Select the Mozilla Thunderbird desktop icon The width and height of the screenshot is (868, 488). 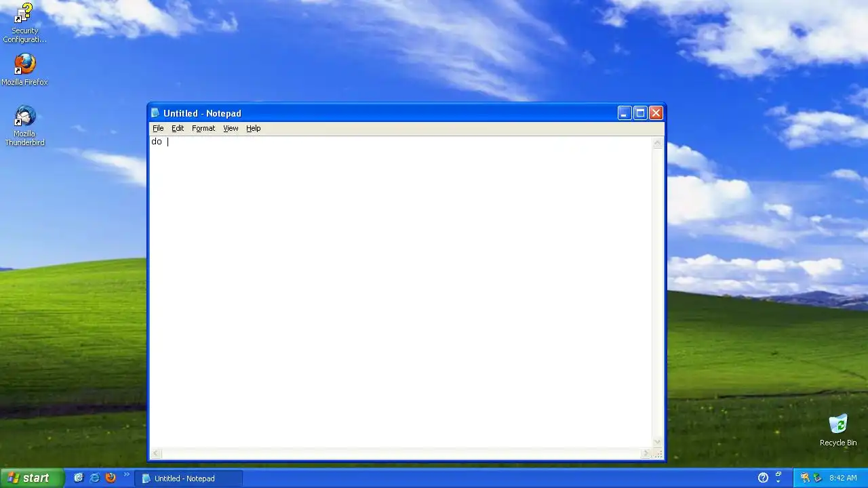[24, 126]
